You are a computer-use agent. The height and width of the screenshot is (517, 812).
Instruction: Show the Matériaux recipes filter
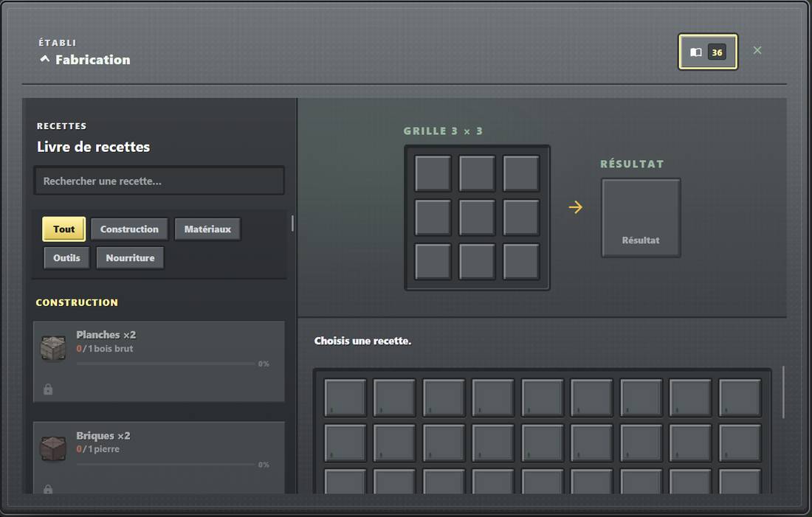[207, 229]
